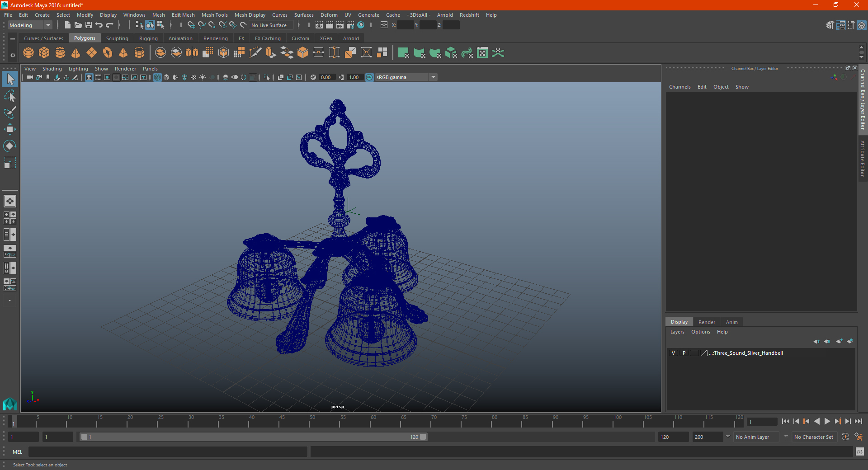Image resolution: width=868 pixels, height=470 pixels.
Task: Open the Modeling menu set dropdown
Action: click(30, 25)
